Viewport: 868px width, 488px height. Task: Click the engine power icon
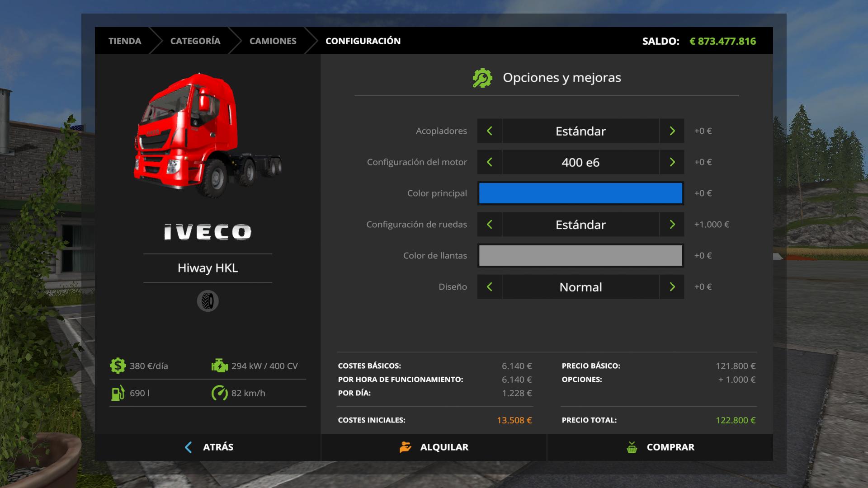click(x=220, y=366)
